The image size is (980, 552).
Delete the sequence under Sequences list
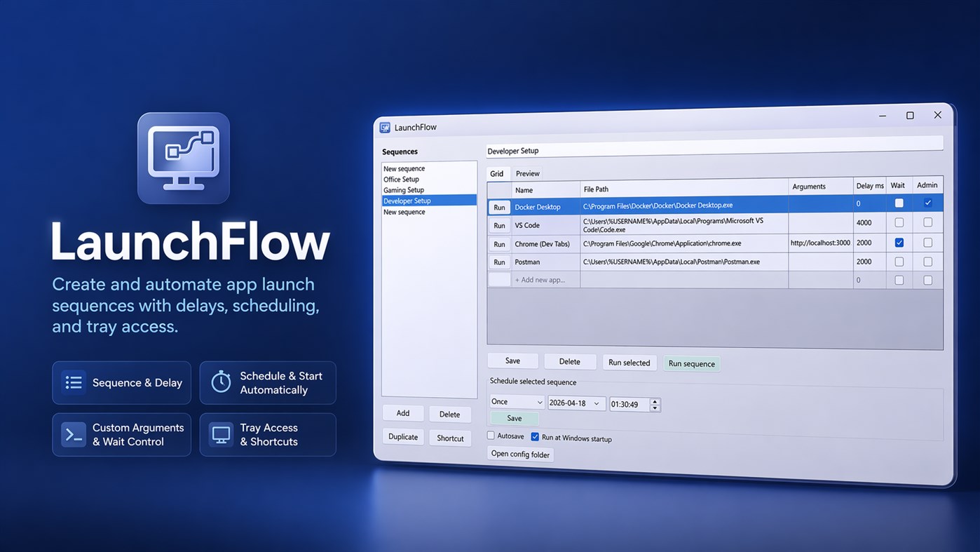point(449,415)
